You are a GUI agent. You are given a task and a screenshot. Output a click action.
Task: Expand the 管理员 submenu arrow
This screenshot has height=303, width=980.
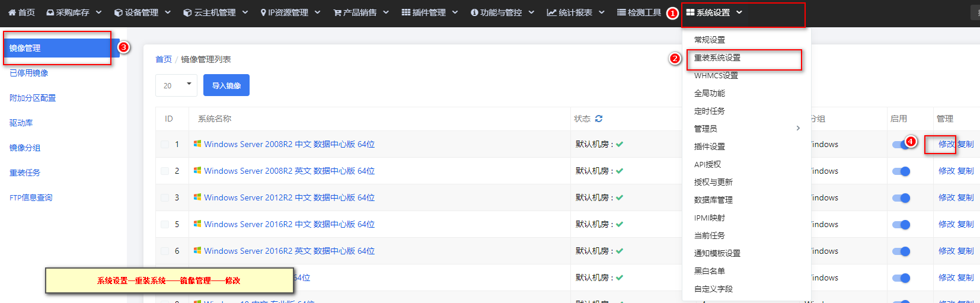tap(798, 128)
